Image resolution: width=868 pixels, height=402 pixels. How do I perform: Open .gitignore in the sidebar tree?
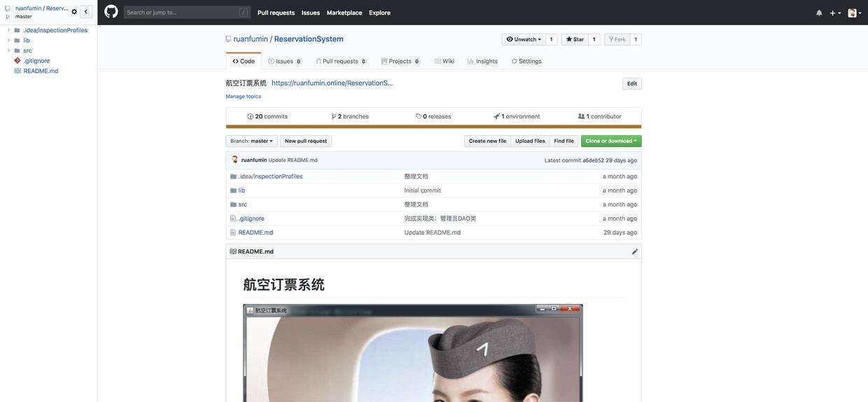(36, 61)
